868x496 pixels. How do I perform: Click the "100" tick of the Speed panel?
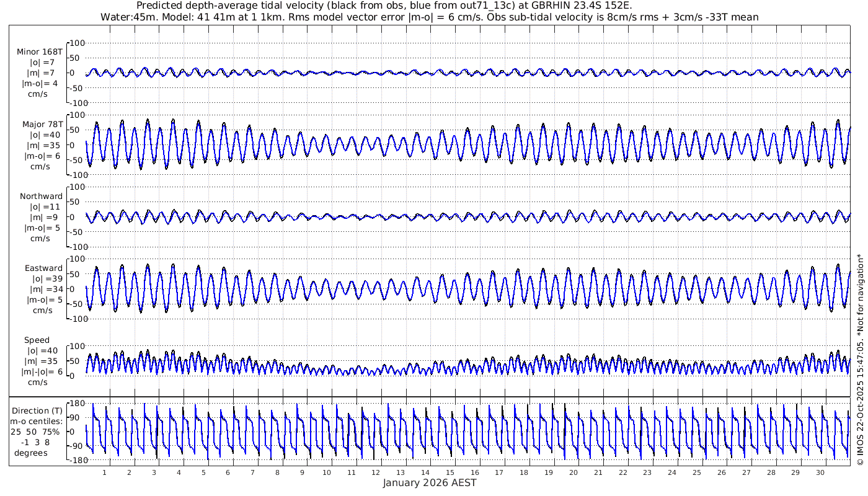click(x=77, y=345)
